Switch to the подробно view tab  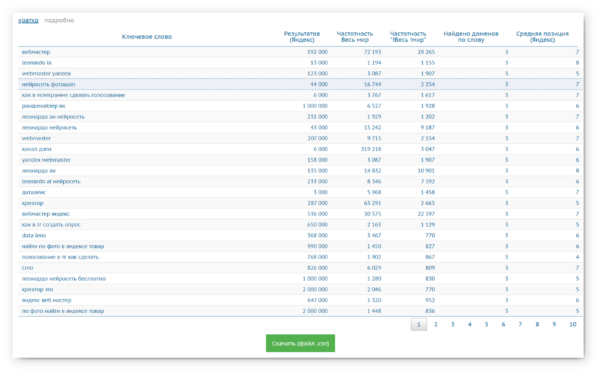(59, 20)
